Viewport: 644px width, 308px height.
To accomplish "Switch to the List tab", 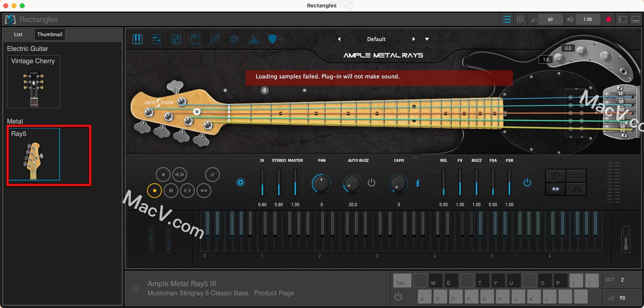I will (x=18, y=35).
